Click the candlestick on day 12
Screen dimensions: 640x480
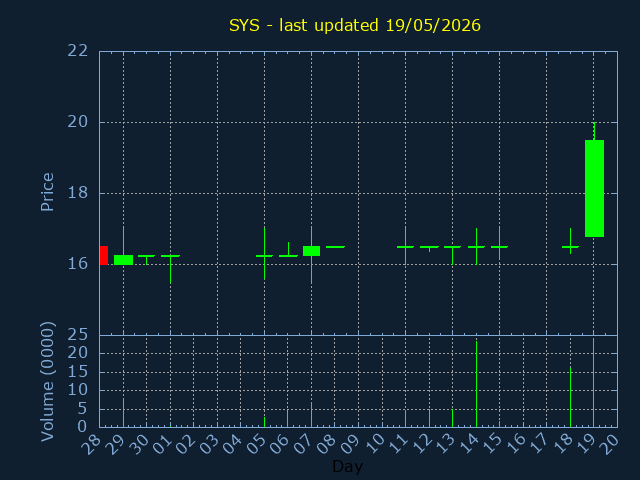(429, 247)
